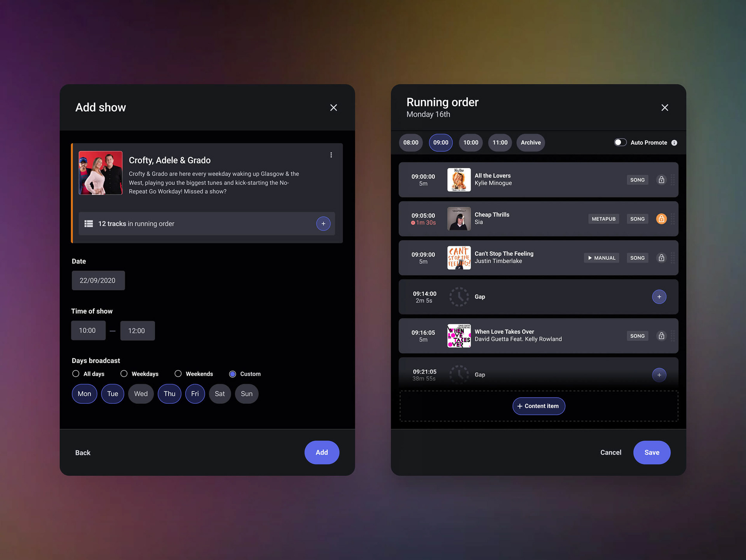Toggle lock on Can't Stop The Feeling

coord(661,258)
